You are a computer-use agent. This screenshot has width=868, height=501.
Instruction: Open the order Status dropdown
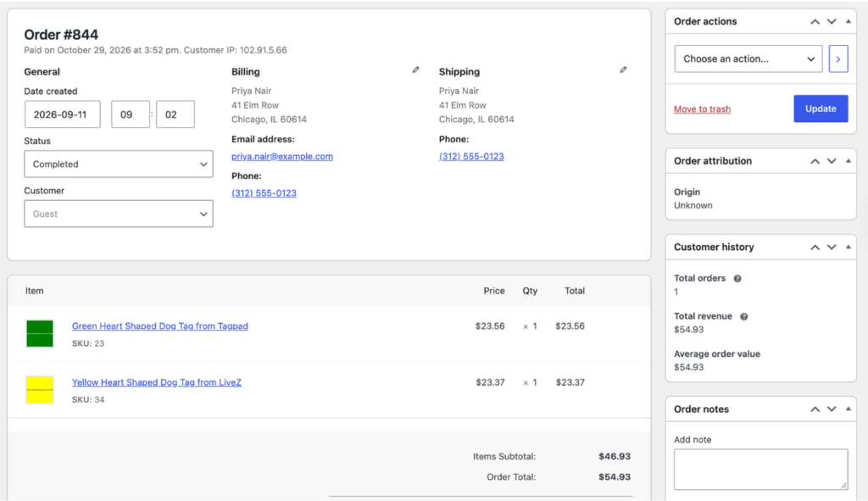[119, 164]
